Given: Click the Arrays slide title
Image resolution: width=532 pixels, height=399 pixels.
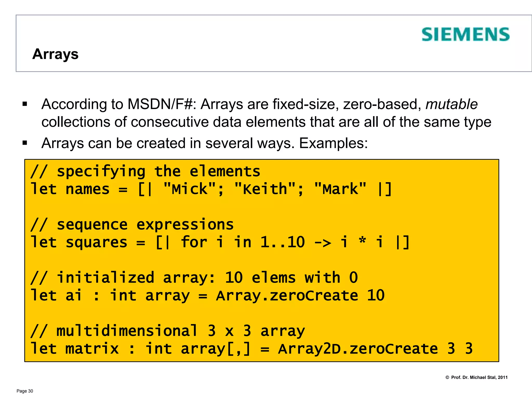Looking at the screenshot, I should coord(55,54).
